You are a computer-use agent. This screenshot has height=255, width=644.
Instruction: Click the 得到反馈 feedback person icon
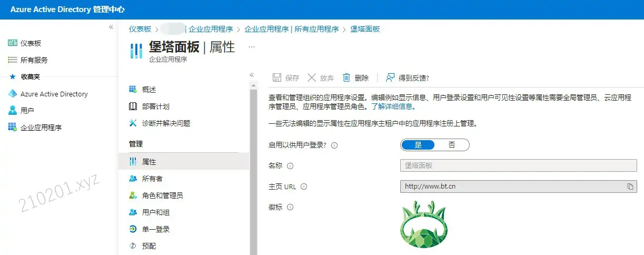pos(390,77)
